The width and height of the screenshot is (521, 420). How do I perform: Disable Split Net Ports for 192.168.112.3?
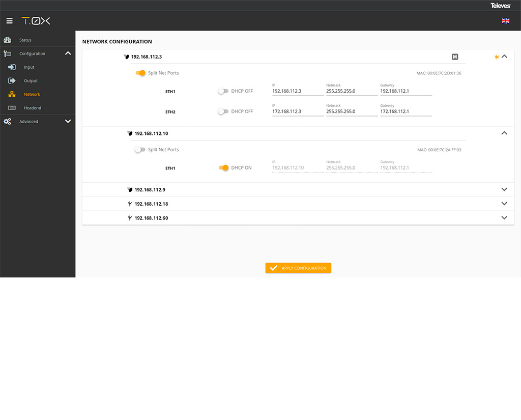140,73
